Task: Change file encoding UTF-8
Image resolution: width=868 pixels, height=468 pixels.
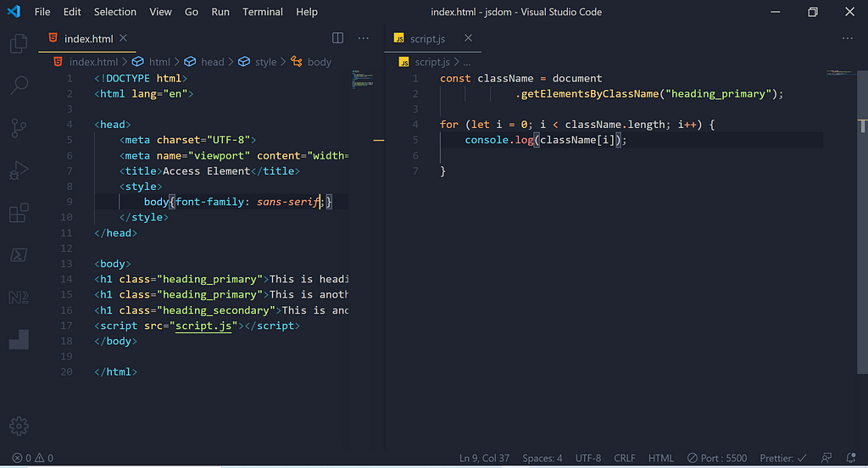Action: [588, 458]
